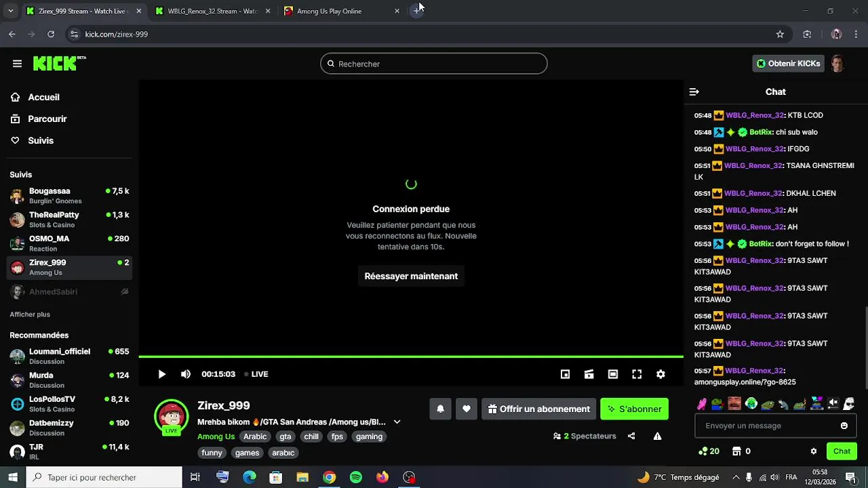Go to the Parcourir section
This screenshot has height=488, width=868.
(x=47, y=119)
